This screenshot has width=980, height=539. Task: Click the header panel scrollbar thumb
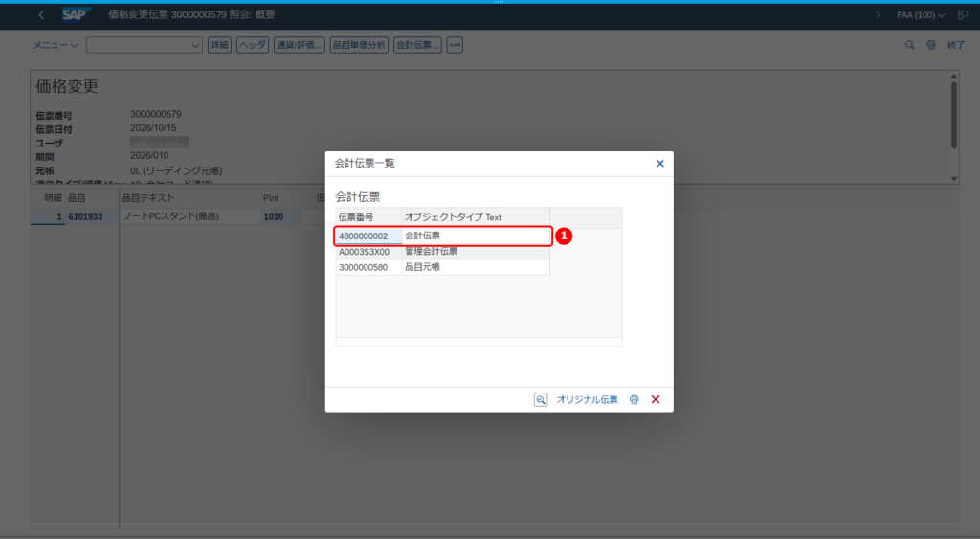point(954,115)
